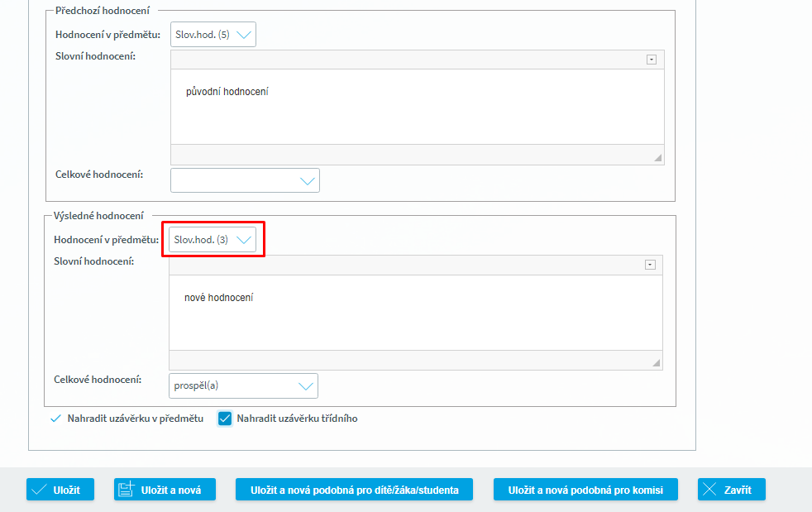Viewport: 812px width, 512px height.
Task: Close the form with the Zavřít button
Action: (x=731, y=490)
